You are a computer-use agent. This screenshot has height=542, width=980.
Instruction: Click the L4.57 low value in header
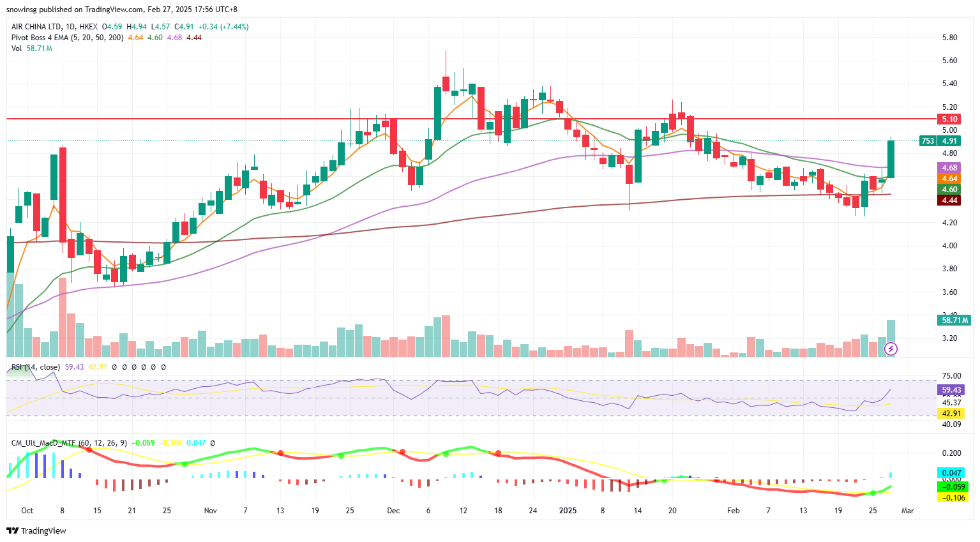(x=160, y=27)
